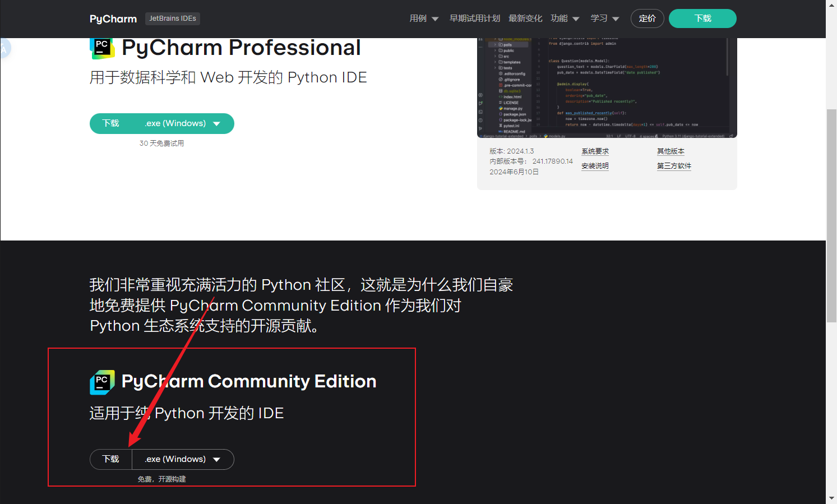Viewport: 837px width, 504px height.
Task: Click the PyCharm IDE screenshot thumbnail
Action: 607,87
